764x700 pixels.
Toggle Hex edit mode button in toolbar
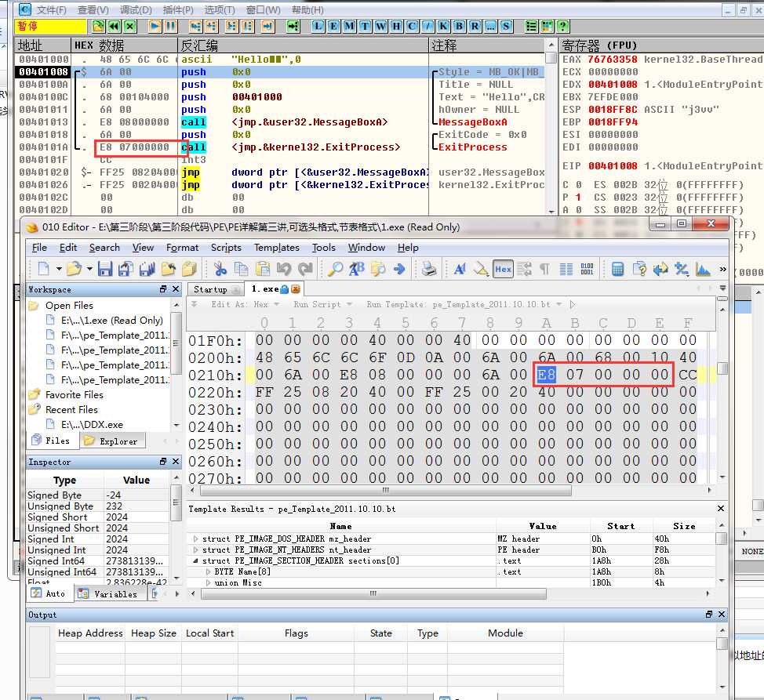click(503, 269)
